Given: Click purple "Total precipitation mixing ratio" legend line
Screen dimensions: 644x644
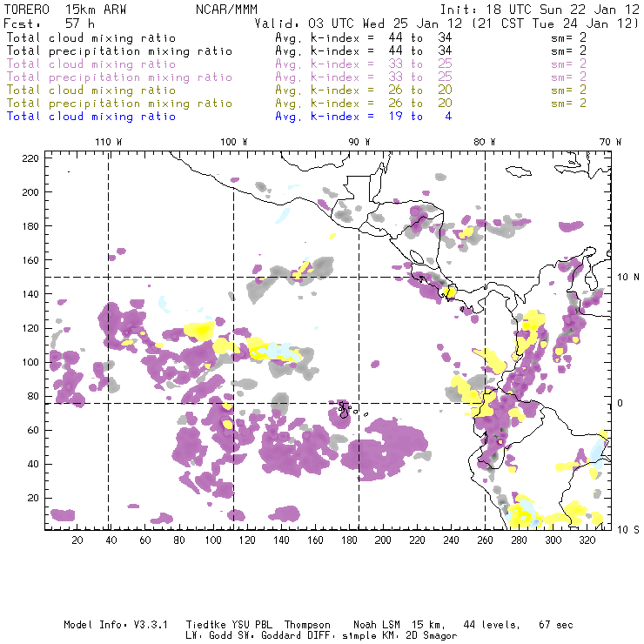Looking at the screenshot, I should [119, 77].
